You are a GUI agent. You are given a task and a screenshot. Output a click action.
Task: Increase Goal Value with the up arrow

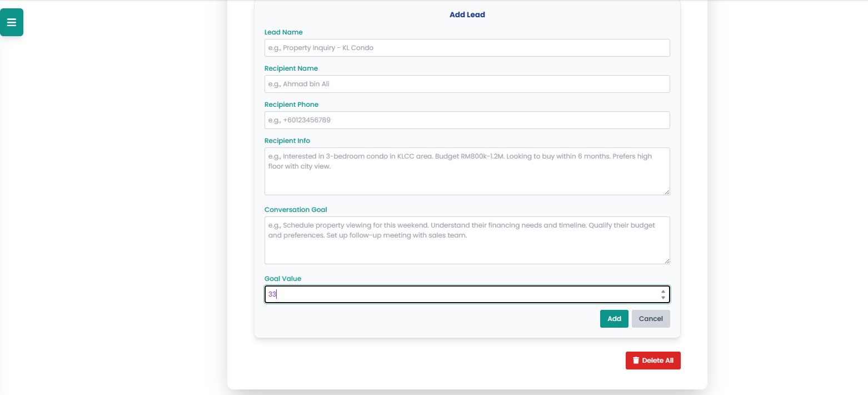[663, 291]
